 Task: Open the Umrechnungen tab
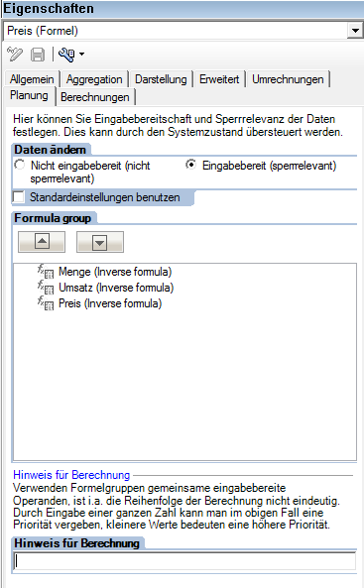pos(288,79)
